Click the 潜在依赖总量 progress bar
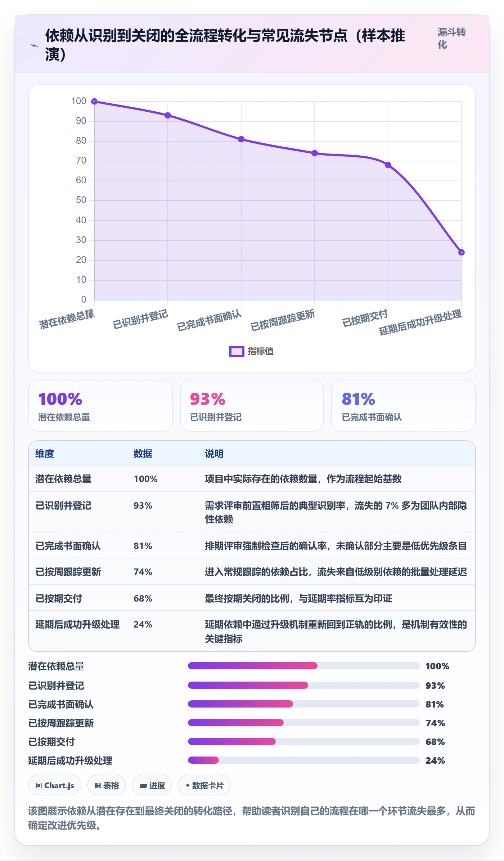This screenshot has height=861, width=504. point(304,666)
